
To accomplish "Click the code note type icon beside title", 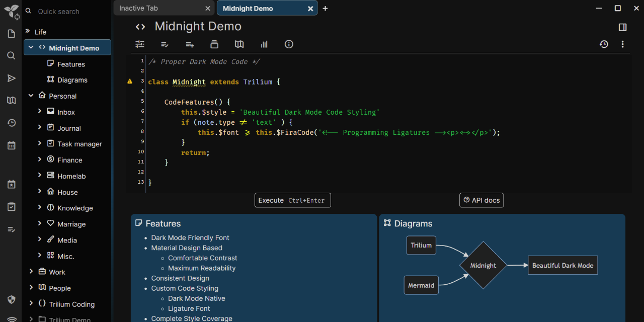I will (140, 27).
